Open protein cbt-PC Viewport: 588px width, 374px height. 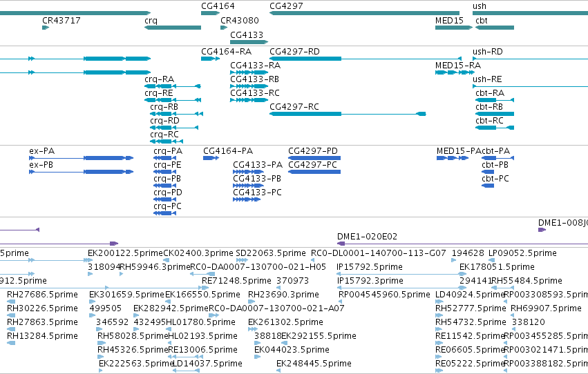coord(488,186)
